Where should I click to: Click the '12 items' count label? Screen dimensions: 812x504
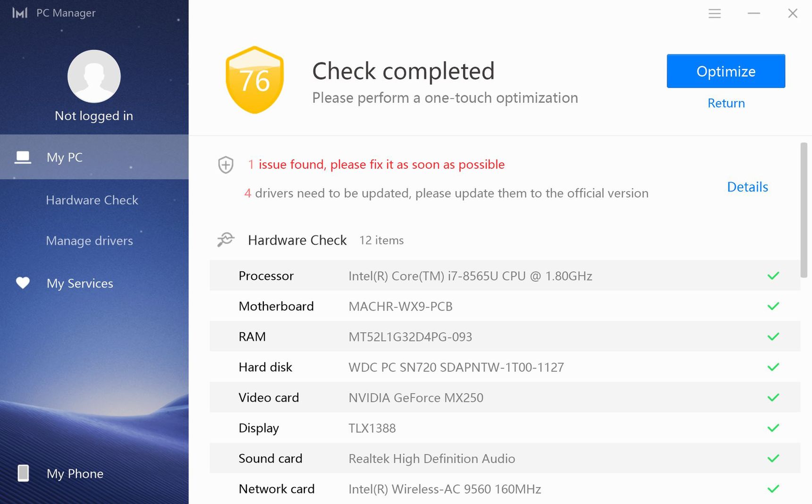click(x=381, y=240)
